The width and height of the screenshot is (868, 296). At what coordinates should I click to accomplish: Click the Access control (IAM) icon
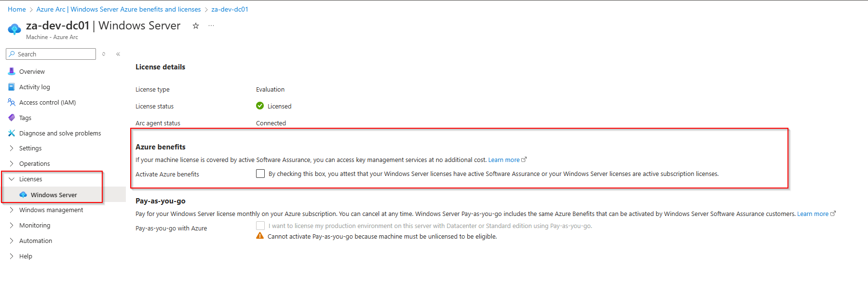[12, 102]
